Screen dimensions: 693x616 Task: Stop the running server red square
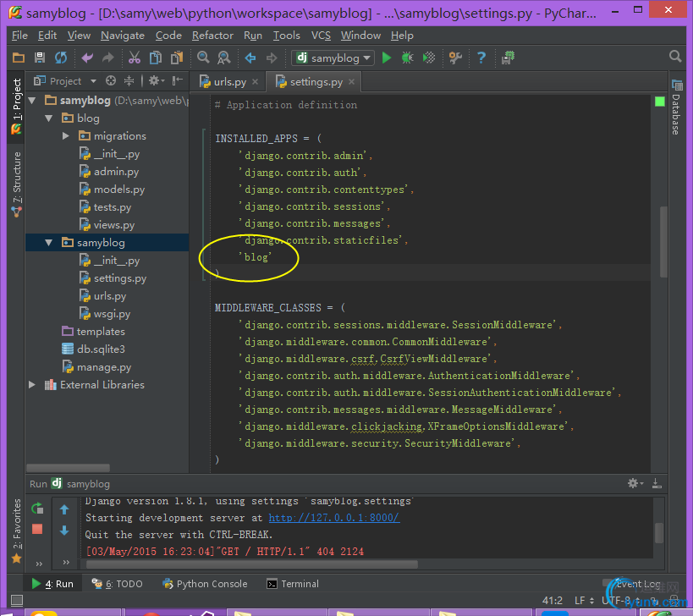[x=37, y=529]
